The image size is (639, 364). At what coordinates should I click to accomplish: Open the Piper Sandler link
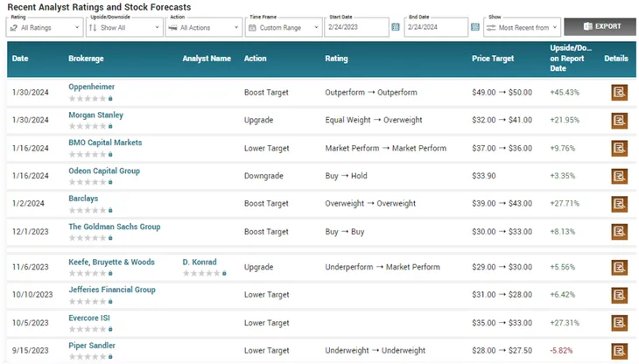coord(92,346)
